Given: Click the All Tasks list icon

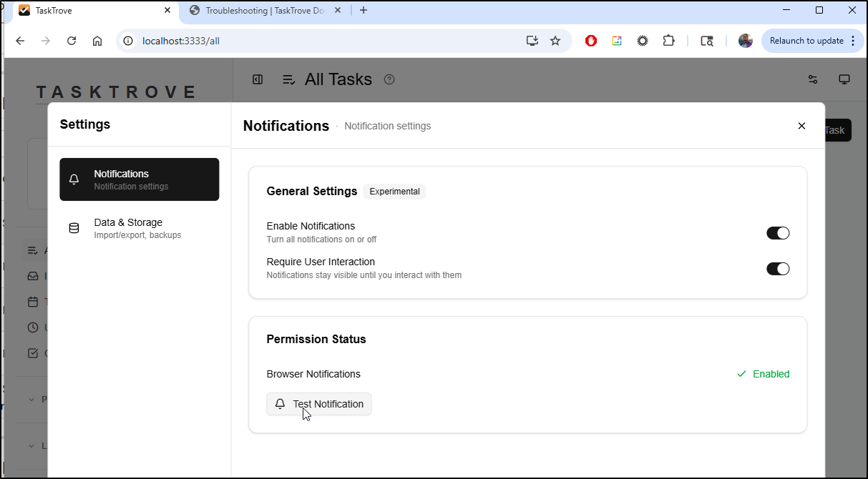Looking at the screenshot, I should click(289, 79).
